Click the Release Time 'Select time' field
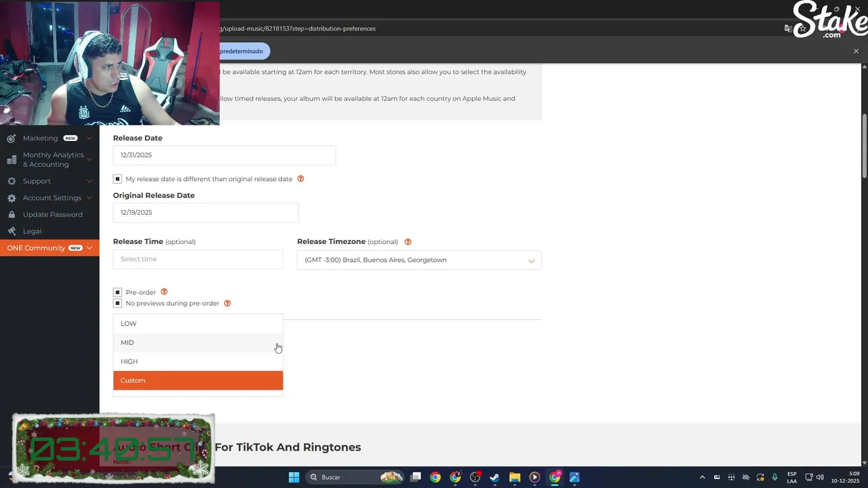Screen dimensions: 868x488 (198, 259)
